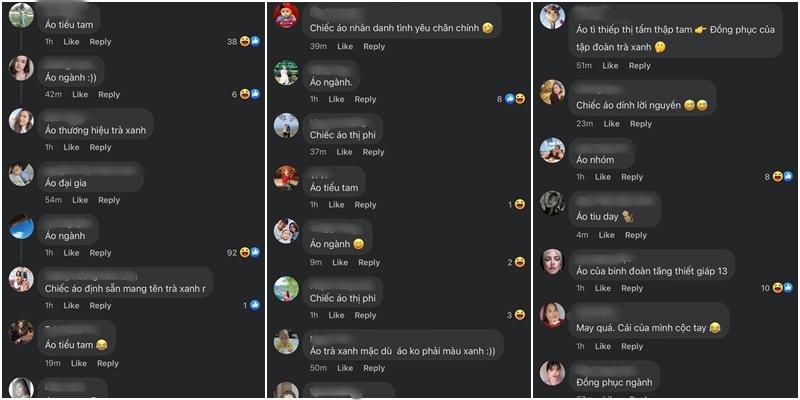Open reactions on the 92-count 'Áo ngành' comment

(250, 253)
